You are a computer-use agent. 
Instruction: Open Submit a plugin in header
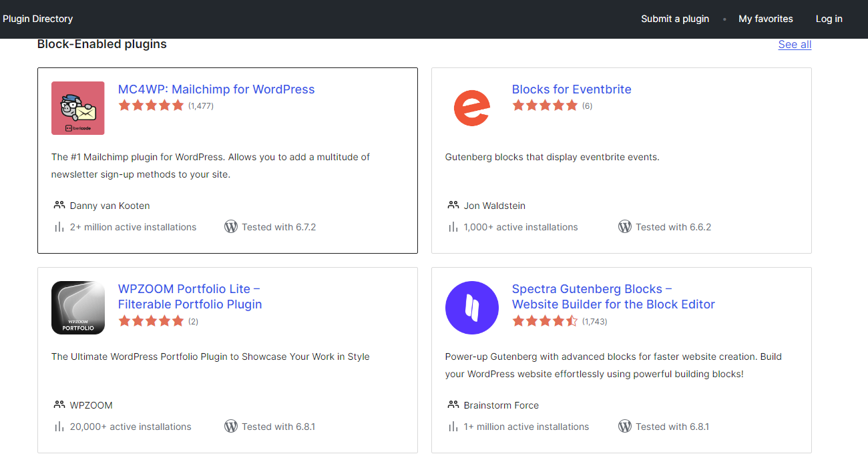tap(675, 19)
